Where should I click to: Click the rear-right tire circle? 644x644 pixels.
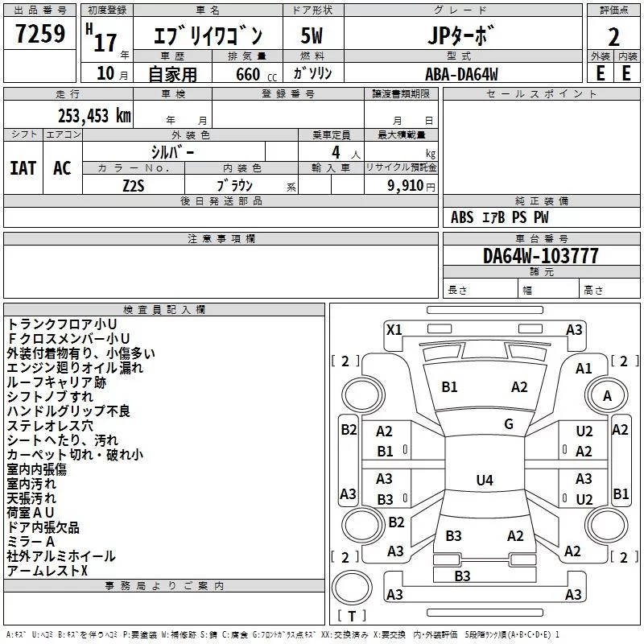tap(607, 525)
